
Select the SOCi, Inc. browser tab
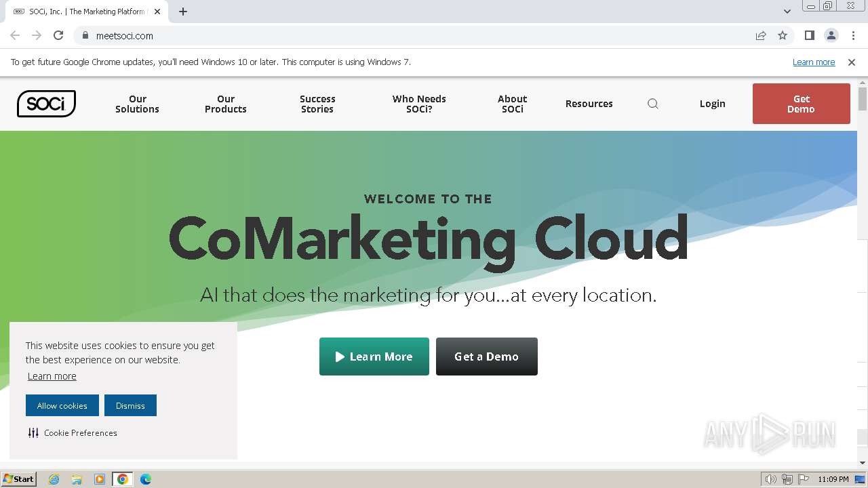pyautogui.click(x=86, y=12)
